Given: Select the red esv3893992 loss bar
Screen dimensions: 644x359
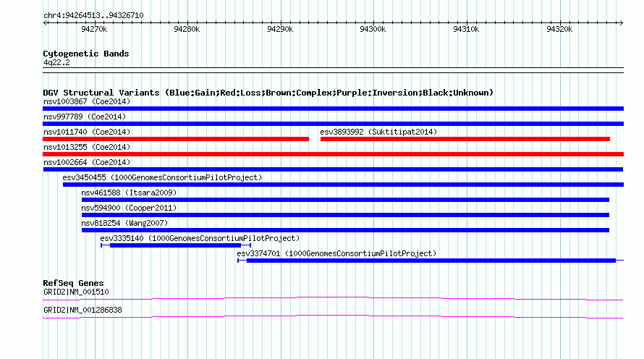Looking at the screenshot, I should pyautogui.click(x=465, y=139).
